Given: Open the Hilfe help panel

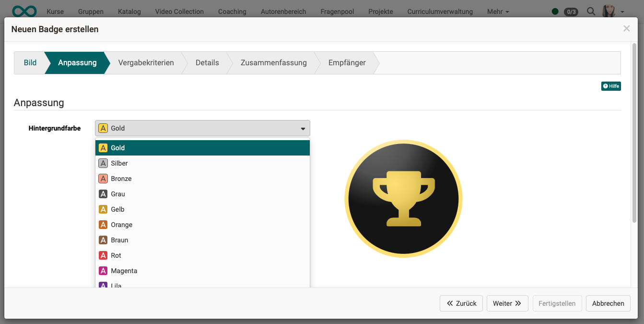Looking at the screenshot, I should click(x=611, y=86).
